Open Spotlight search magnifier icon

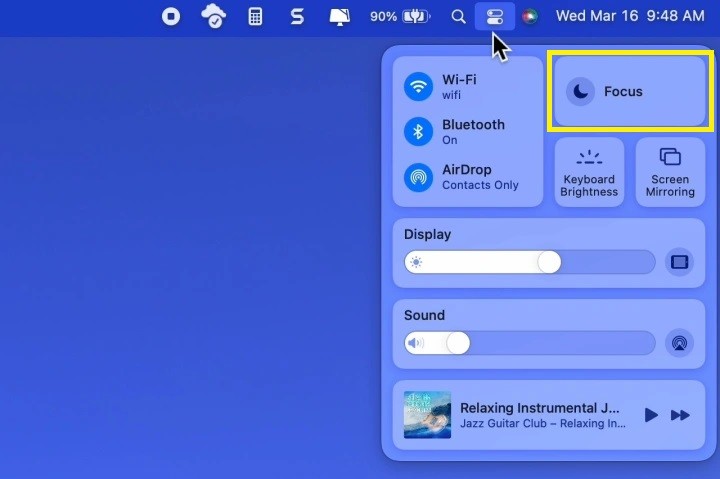click(458, 17)
